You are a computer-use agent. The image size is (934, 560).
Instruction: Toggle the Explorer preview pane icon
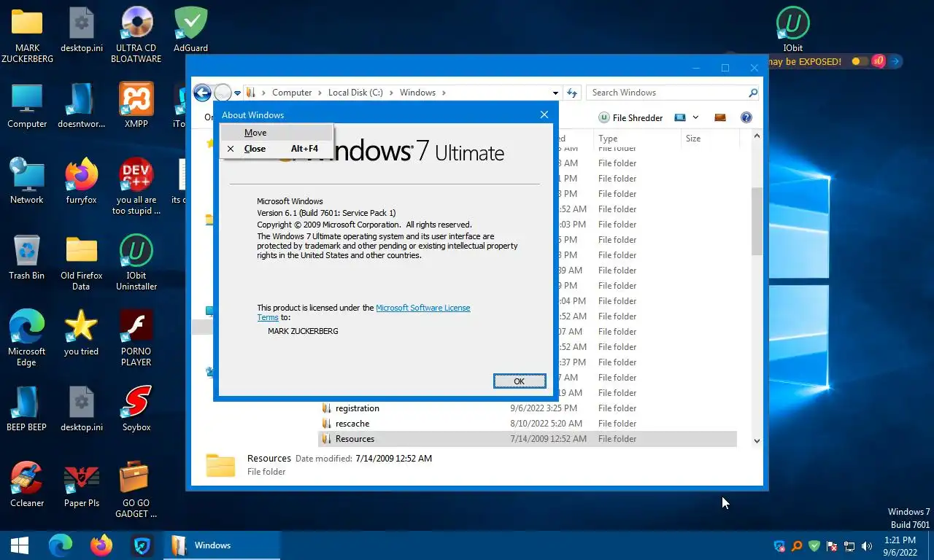coord(720,117)
